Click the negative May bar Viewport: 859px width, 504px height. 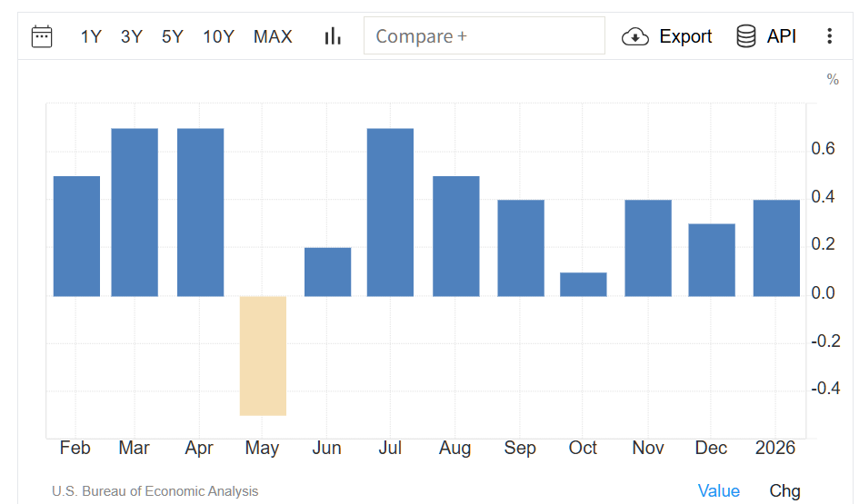pos(264,355)
